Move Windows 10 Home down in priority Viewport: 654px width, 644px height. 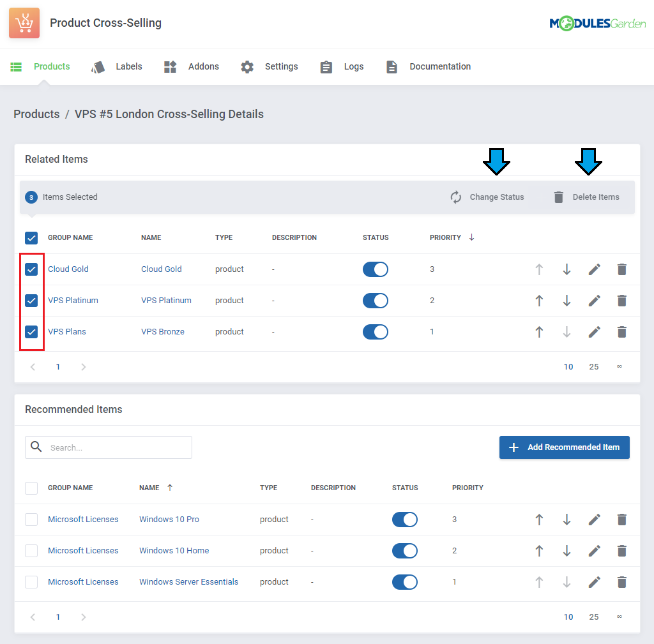click(567, 551)
